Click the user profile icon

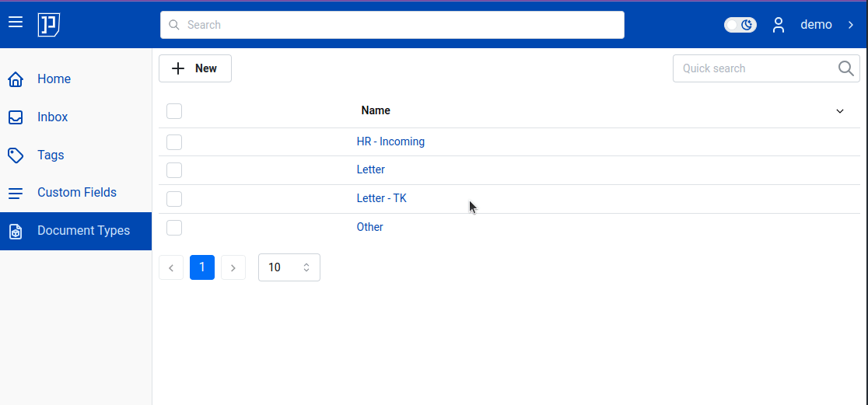(x=779, y=25)
